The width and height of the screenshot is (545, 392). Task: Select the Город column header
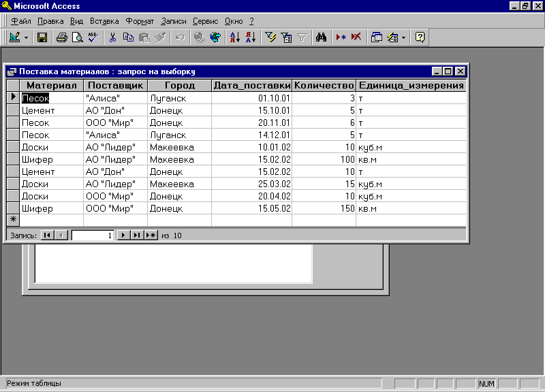180,86
